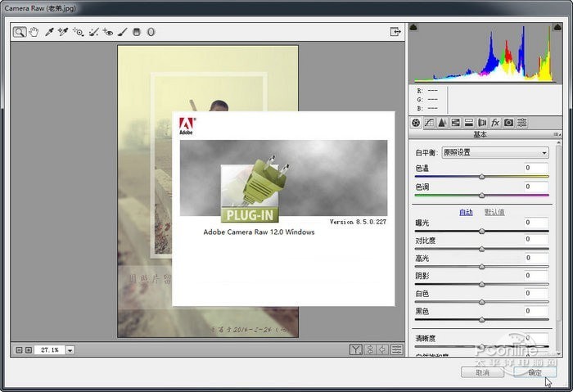Open the Camera Calibration panel icon
The image size is (573, 392).
click(x=508, y=123)
